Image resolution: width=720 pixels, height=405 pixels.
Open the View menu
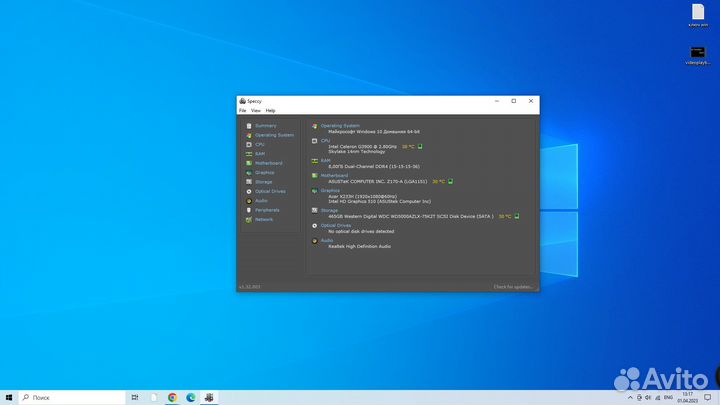(x=256, y=111)
